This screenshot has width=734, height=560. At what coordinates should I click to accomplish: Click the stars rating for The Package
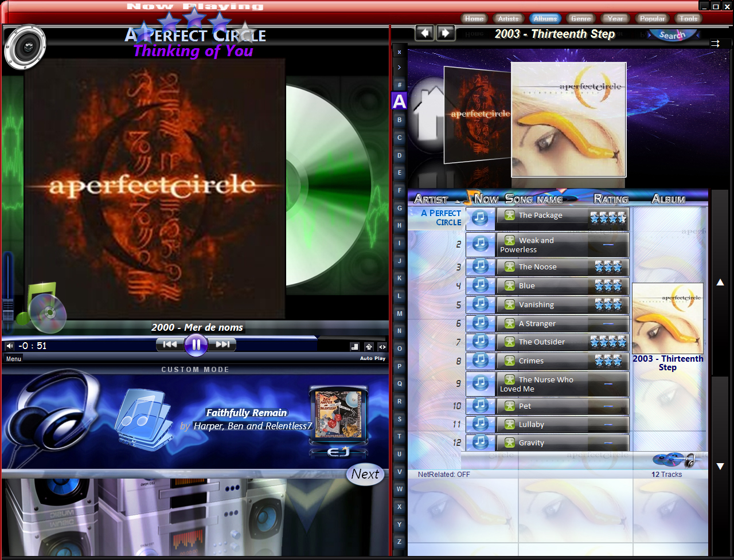(608, 218)
